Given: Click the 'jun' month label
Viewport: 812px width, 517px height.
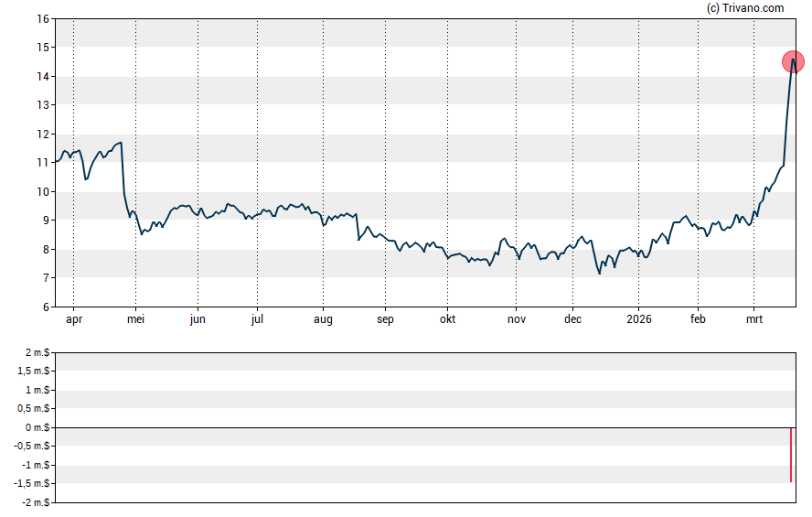Looking at the screenshot, I should point(198,319).
